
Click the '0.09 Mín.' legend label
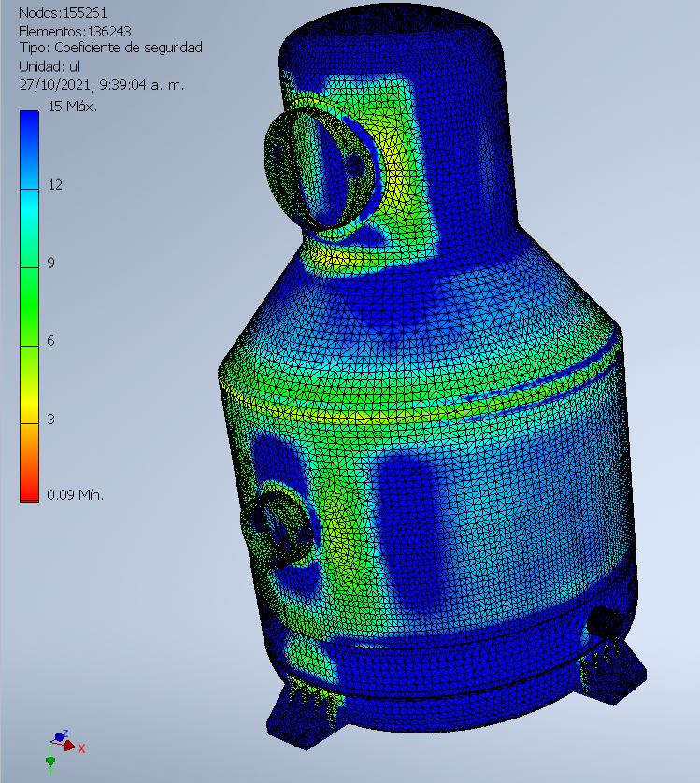click(76, 495)
